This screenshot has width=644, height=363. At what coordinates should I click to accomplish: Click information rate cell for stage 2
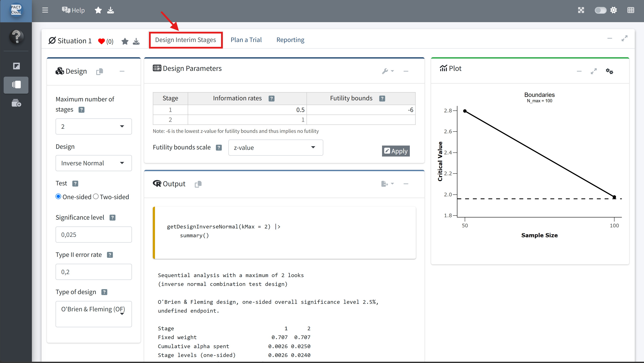pyautogui.click(x=247, y=120)
